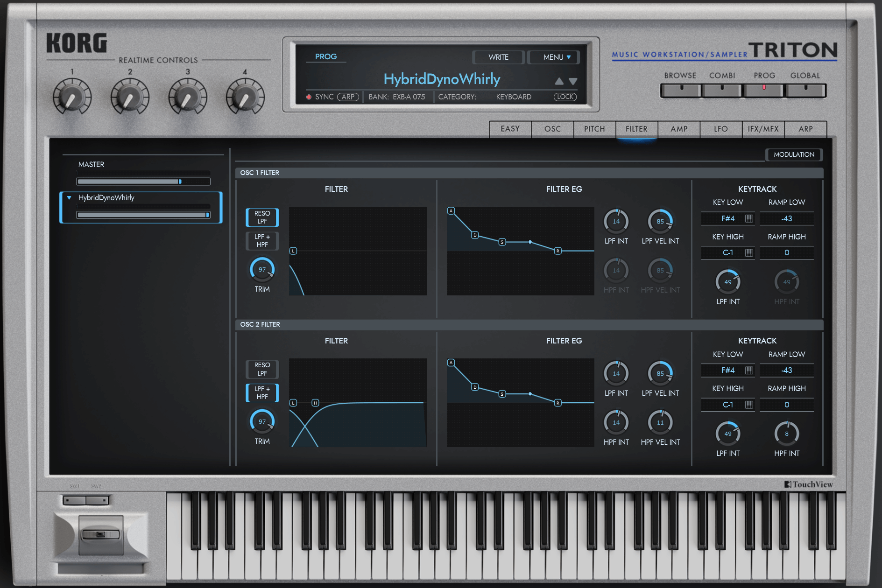Open the KEYBOARD category selector
This screenshot has height=588, width=882.
514,97
